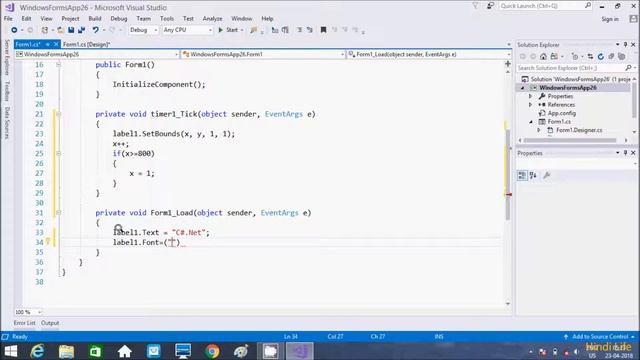Click the Search Solution Explorer field
The width and height of the screenshot is (640, 360).
(x=576, y=68)
